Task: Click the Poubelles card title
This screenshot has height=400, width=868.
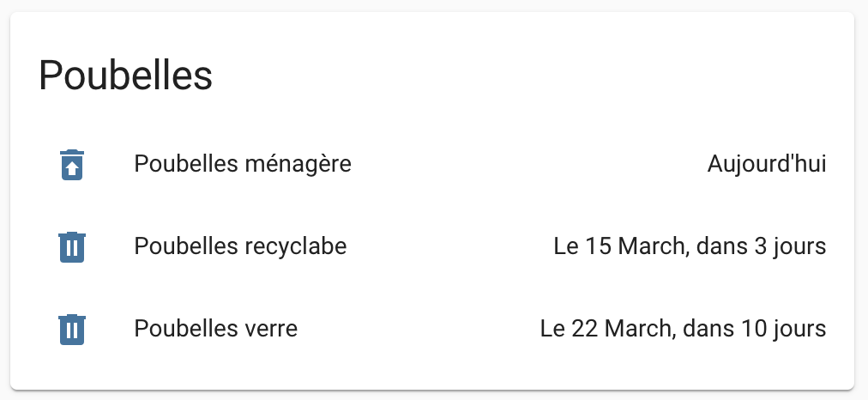Action: [126, 76]
